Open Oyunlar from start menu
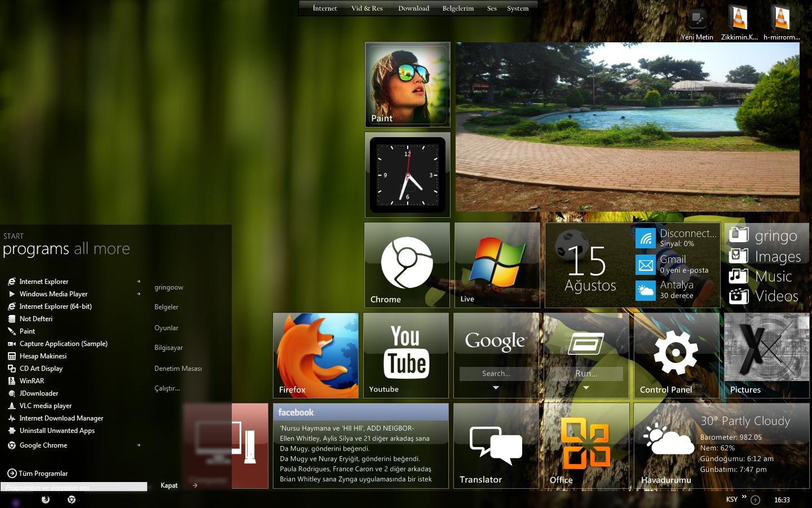812x508 pixels. click(x=166, y=328)
